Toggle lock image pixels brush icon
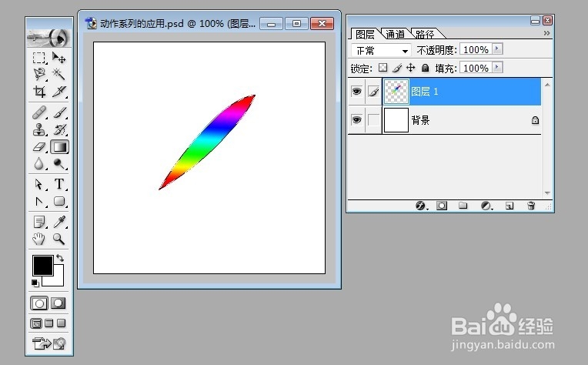The width and height of the screenshot is (588, 365). point(397,68)
